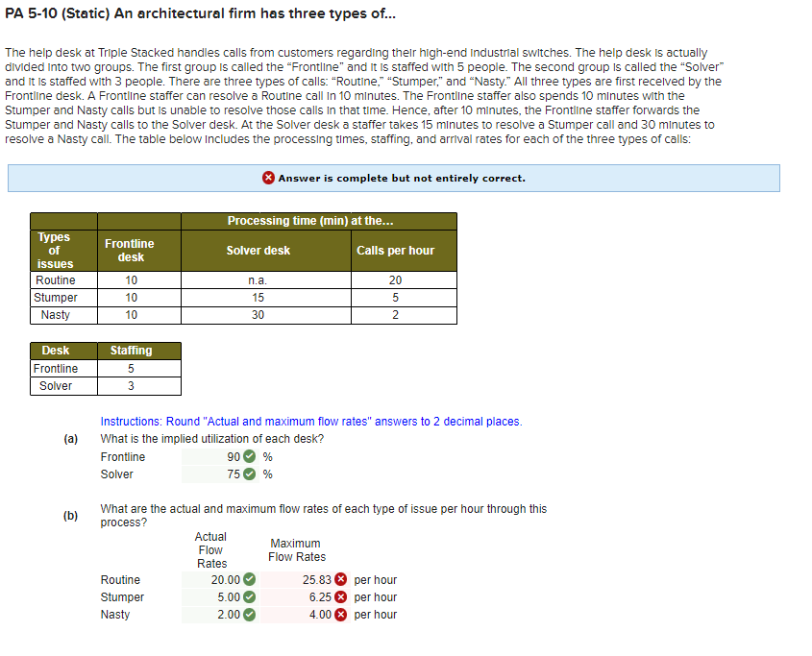Click green check beside Stumper 5.00
Viewport: 812px width, 656px height.
click(249, 597)
